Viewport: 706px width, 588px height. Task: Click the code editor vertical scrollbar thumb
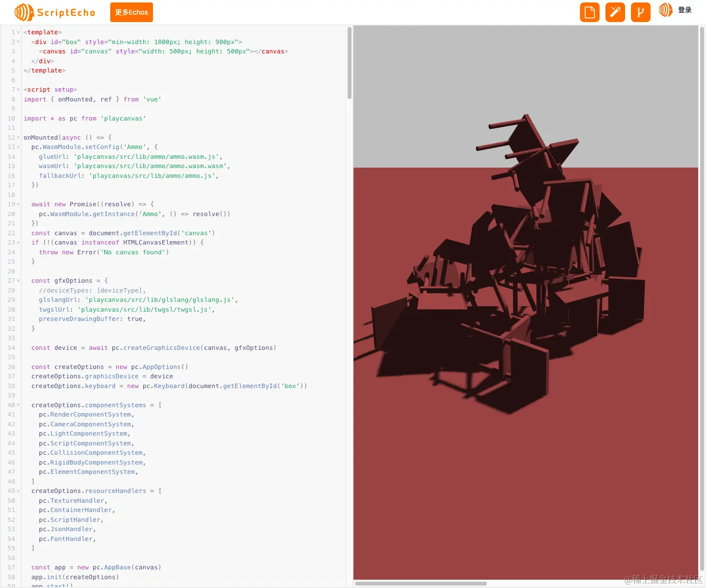tap(350, 63)
